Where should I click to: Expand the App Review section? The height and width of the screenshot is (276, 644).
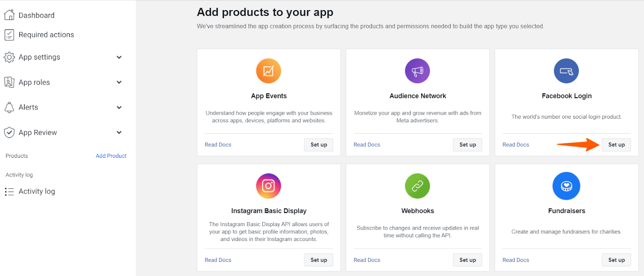tap(119, 132)
